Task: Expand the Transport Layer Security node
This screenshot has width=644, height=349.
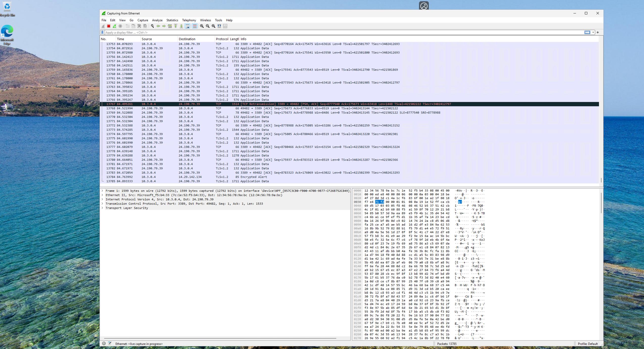Action: pos(102,208)
